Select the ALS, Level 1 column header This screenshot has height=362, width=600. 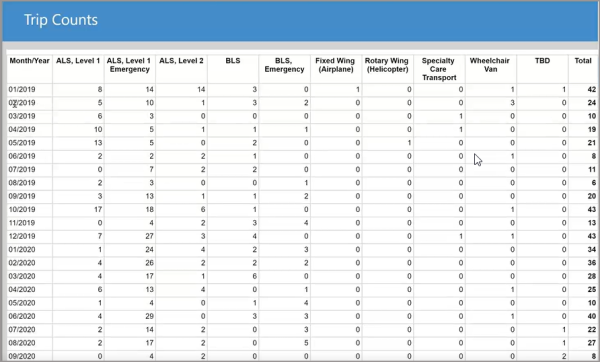(78, 60)
